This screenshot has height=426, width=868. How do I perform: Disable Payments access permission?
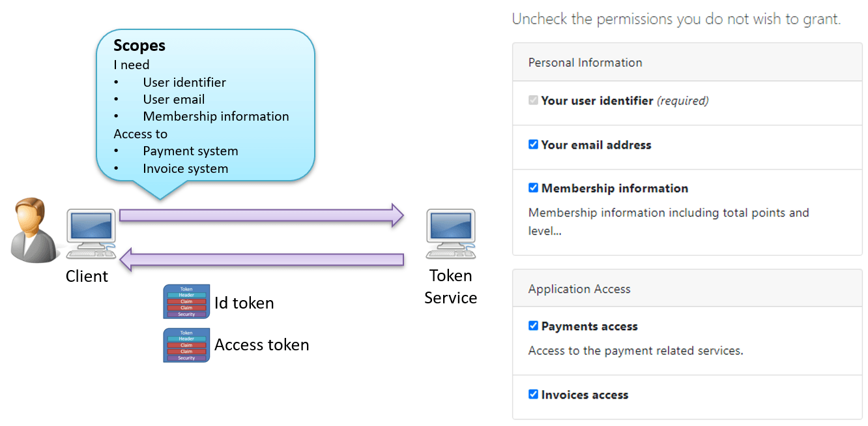533,326
